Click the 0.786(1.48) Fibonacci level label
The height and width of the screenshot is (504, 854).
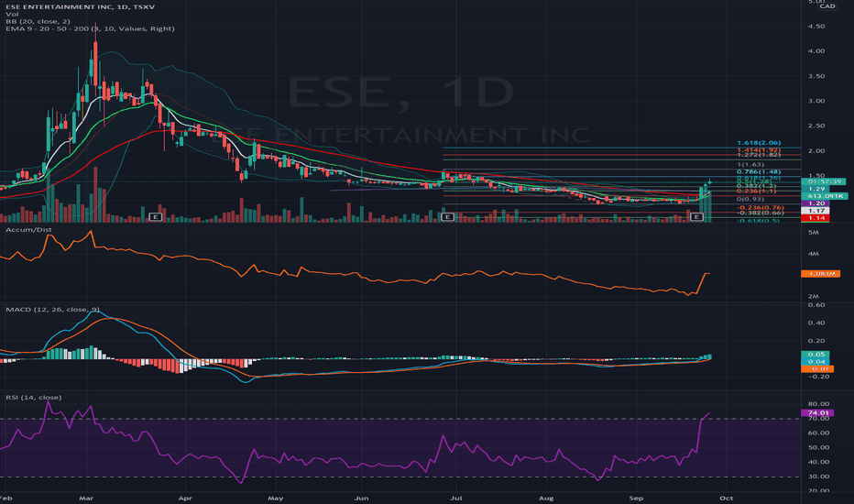point(759,171)
